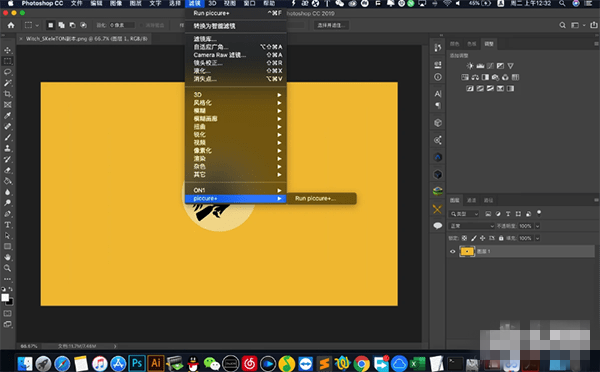Image resolution: width=600 pixels, height=372 pixels.
Task: Add a Brightness/Contrast adjustment (sun icon)
Action: click(x=470, y=66)
